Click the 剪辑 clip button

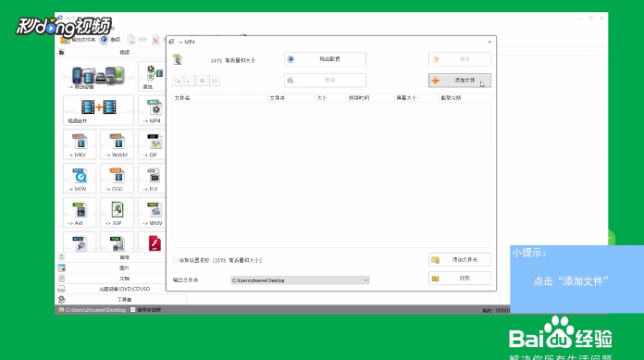click(x=325, y=81)
